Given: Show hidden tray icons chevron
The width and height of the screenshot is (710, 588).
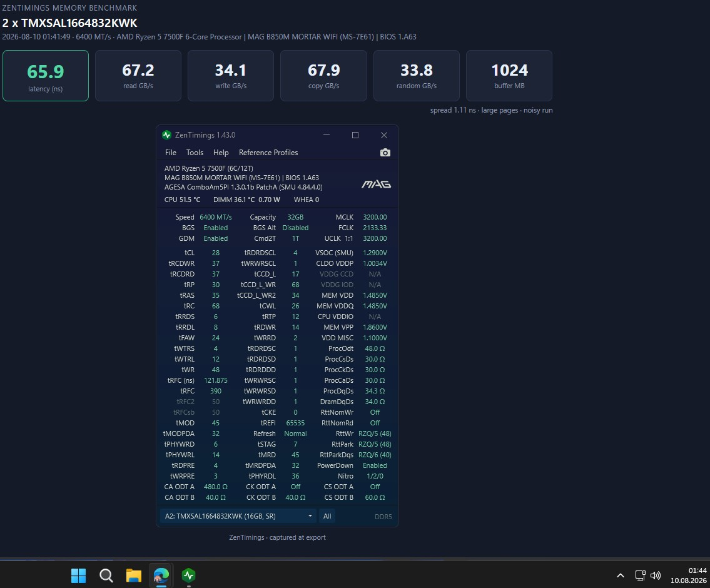Looking at the screenshot, I should (x=621, y=575).
